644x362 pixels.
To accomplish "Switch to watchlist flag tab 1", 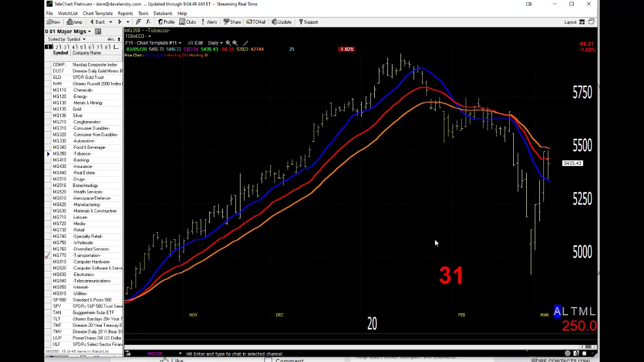I will [49, 47].
